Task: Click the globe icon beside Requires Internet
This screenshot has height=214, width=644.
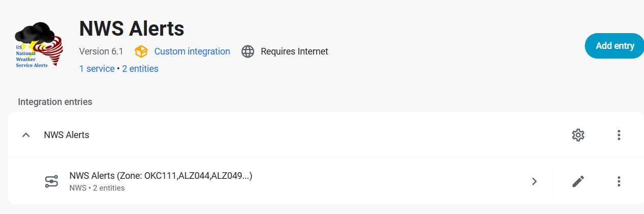Action: 248,51
